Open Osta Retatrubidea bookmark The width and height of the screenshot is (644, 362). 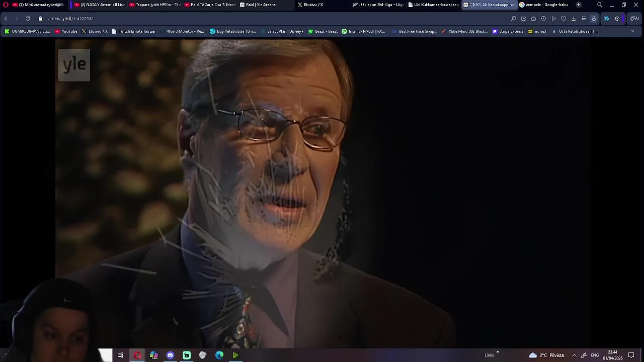pos(575,31)
